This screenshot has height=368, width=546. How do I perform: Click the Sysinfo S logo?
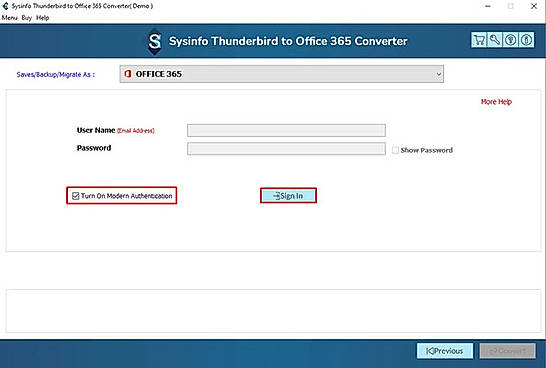point(155,41)
